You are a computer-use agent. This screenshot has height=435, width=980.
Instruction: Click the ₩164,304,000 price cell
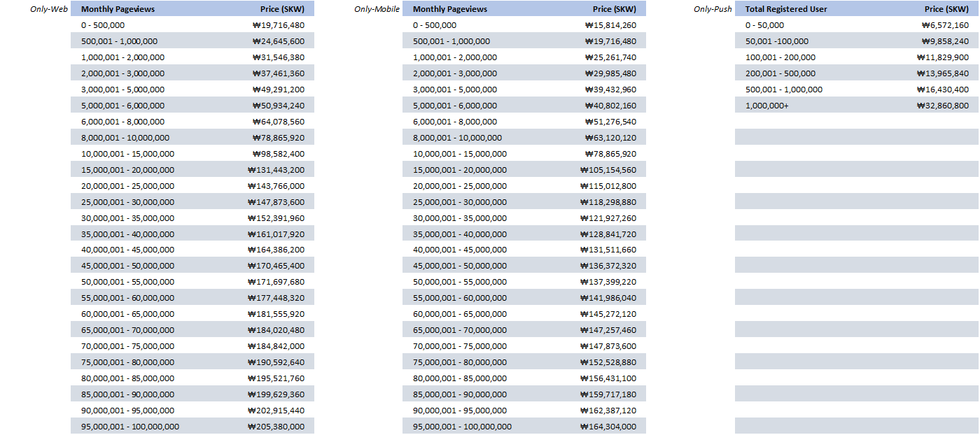608,427
